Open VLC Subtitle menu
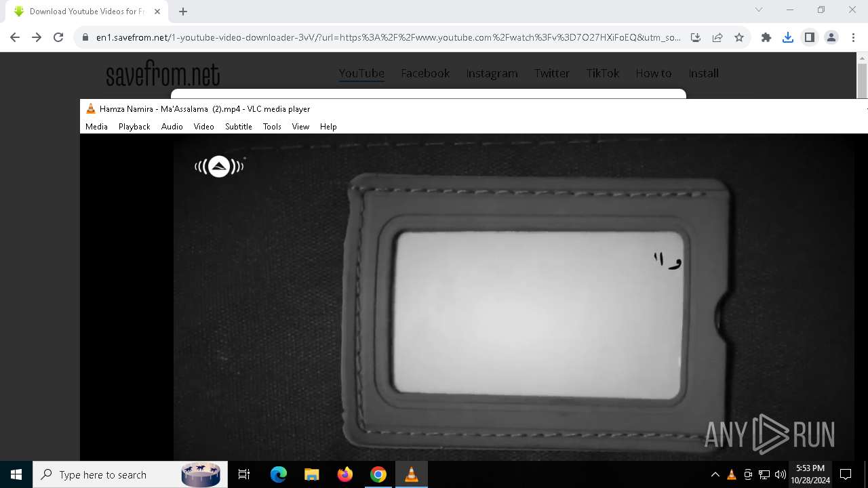Image resolution: width=868 pixels, height=488 pixels. tap(239, 127)
